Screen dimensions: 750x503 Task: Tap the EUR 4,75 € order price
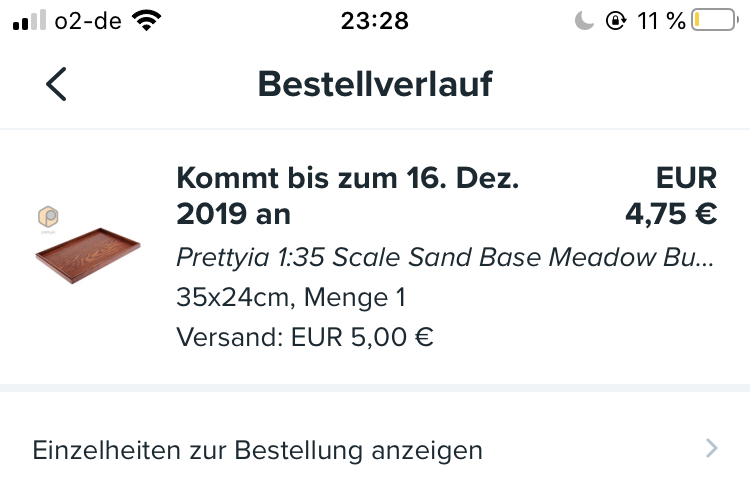point(671,214)
